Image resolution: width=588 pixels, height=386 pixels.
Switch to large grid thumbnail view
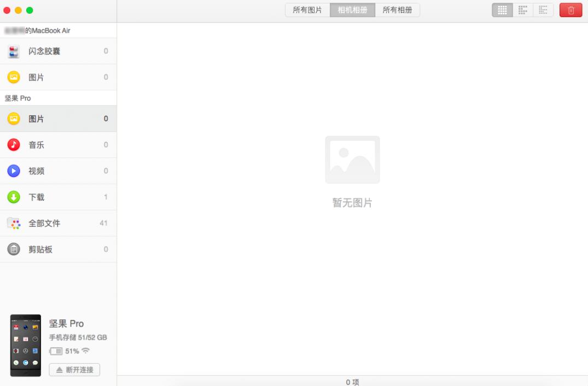pos(502,10)
